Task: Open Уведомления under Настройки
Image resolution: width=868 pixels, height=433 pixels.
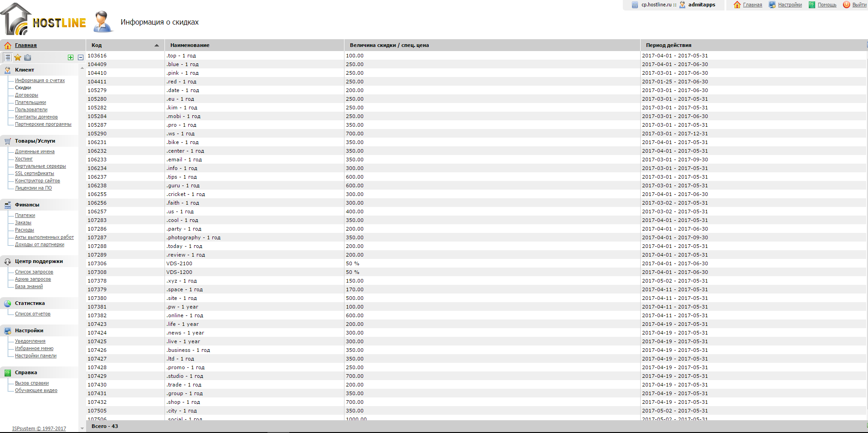Action: (30, 341)
